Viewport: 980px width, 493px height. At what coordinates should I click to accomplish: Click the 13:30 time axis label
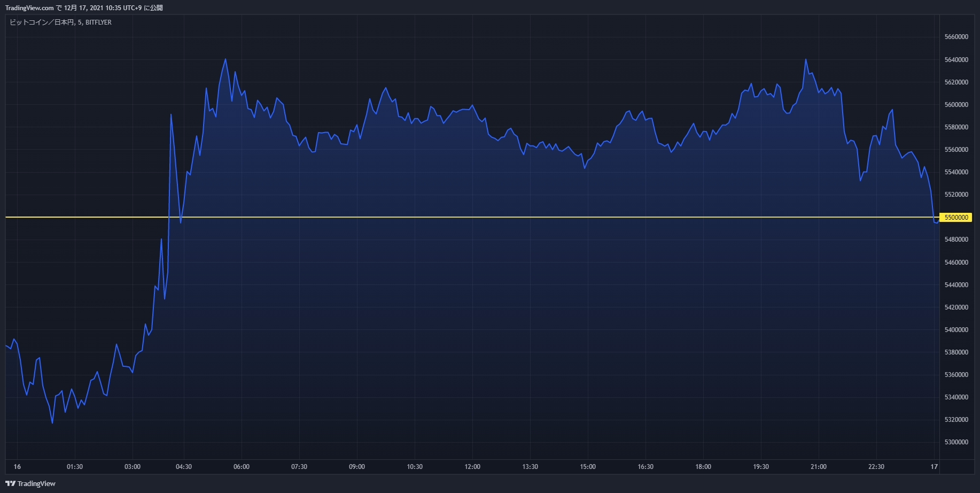click(530, 467)
